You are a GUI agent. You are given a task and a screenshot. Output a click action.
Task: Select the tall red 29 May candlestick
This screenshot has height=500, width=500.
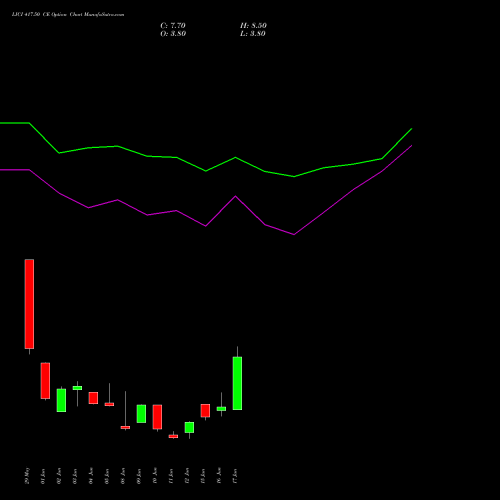click(29, 304)
